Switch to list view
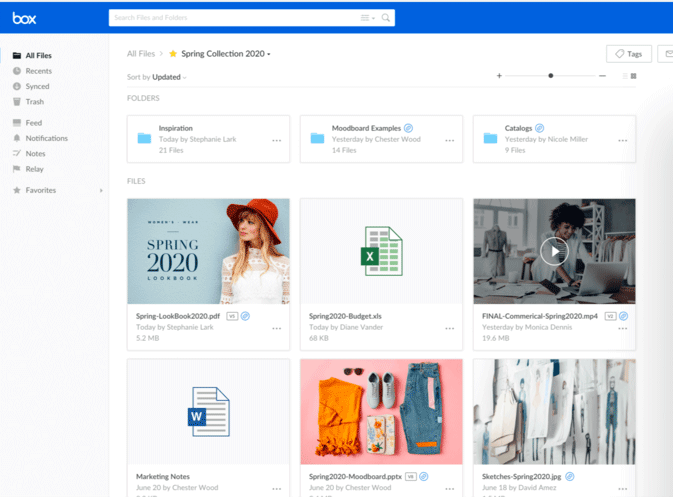Viewport: 673px width, 497px height. (x=625, y=76)
